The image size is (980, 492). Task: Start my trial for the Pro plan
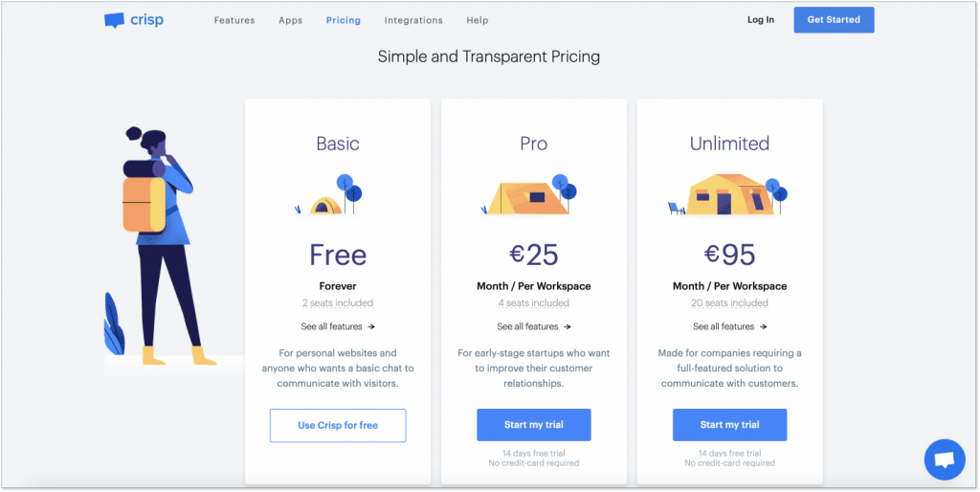coord(533,425)
